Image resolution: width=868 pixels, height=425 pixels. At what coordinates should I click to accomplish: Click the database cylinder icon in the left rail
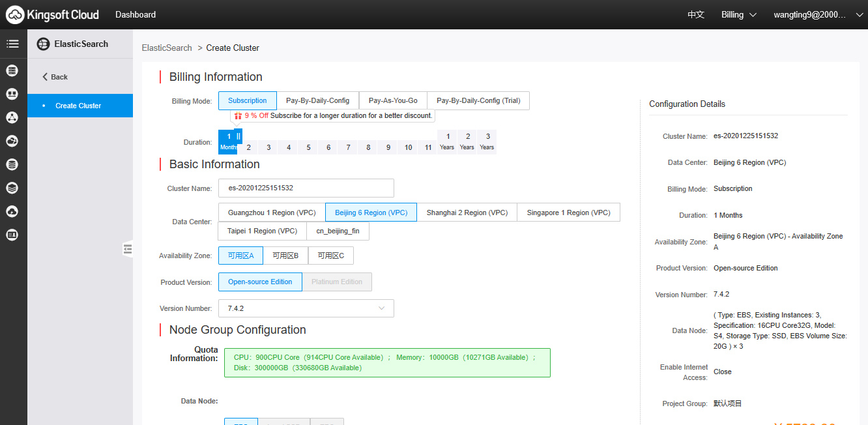12,164
